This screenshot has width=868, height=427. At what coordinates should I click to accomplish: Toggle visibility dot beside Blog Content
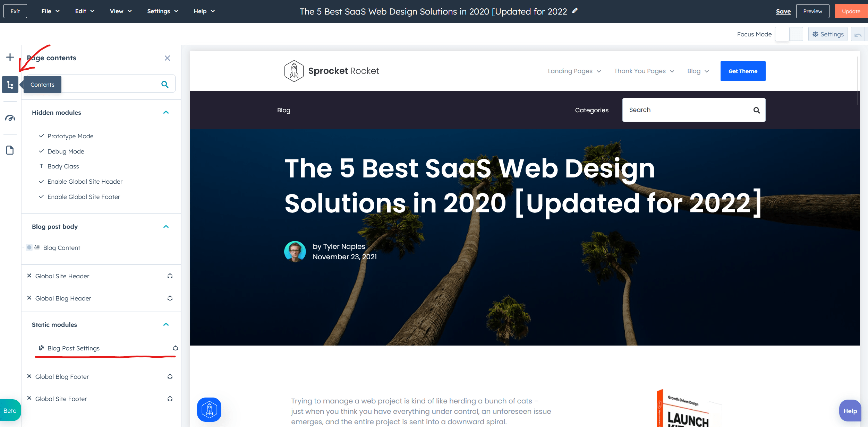29,247
